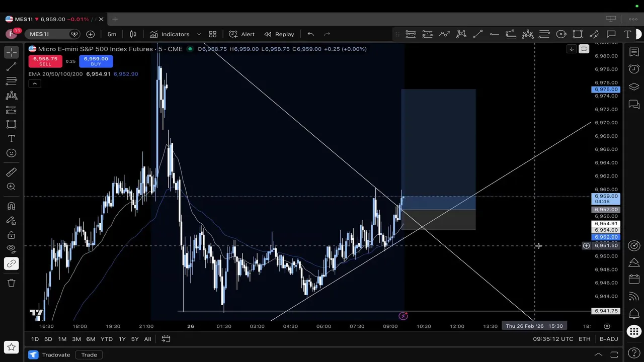This screenshot has width=644, height=362.
Task: Open the ETH session menu
Action: point(584,339)
